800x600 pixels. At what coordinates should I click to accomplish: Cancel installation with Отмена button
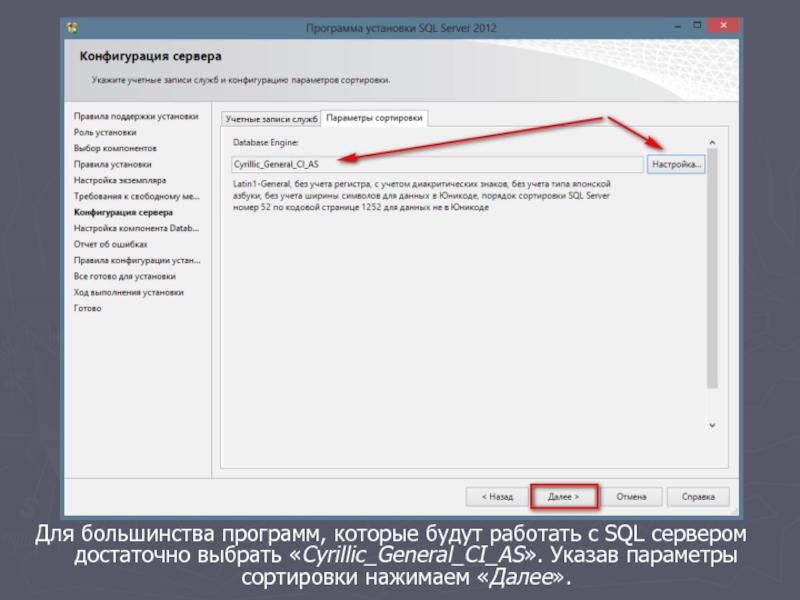tap(631, 496)
